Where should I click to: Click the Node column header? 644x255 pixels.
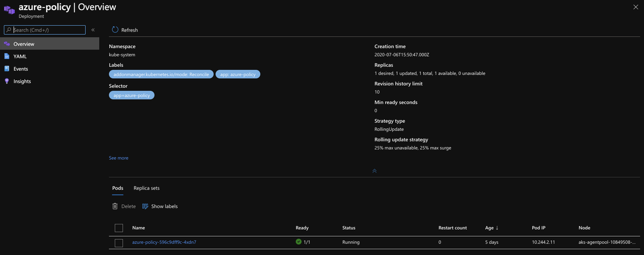pyautogui.click(x=584, y=228)
